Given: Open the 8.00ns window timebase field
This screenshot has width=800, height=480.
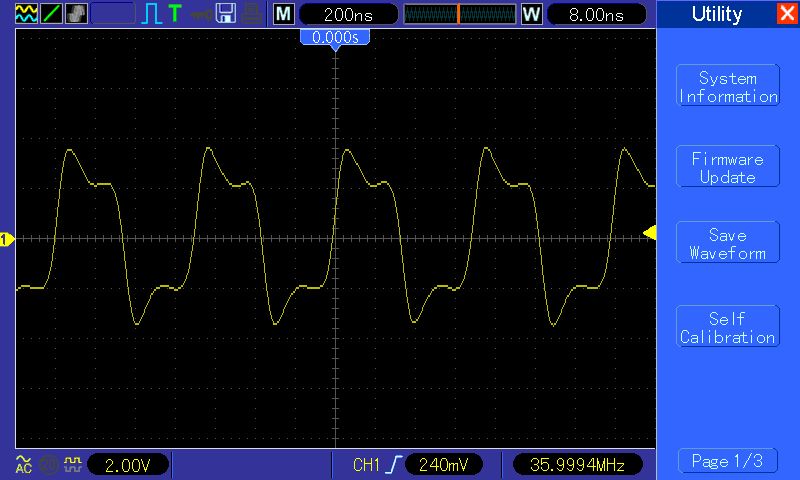Looking at the screenshot, I should point(596,14).
